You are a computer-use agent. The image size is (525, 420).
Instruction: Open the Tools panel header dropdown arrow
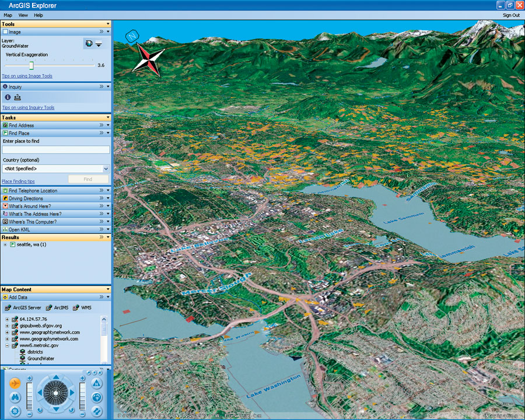[x=108, y=24]
